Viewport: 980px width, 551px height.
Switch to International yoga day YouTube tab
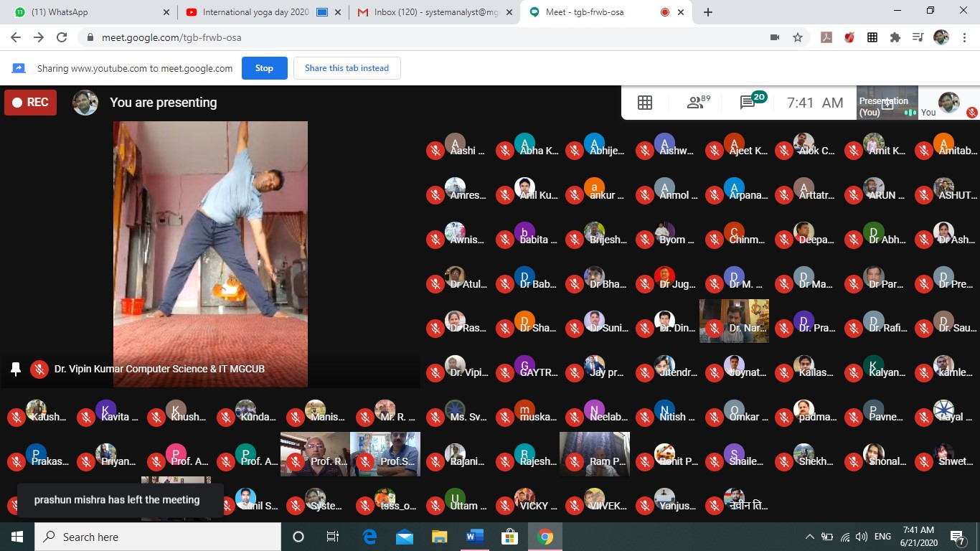[x=255, y=12]
